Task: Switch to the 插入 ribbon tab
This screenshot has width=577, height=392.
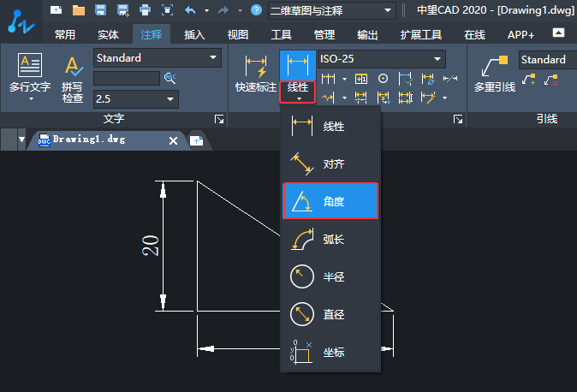Action: 194,34
